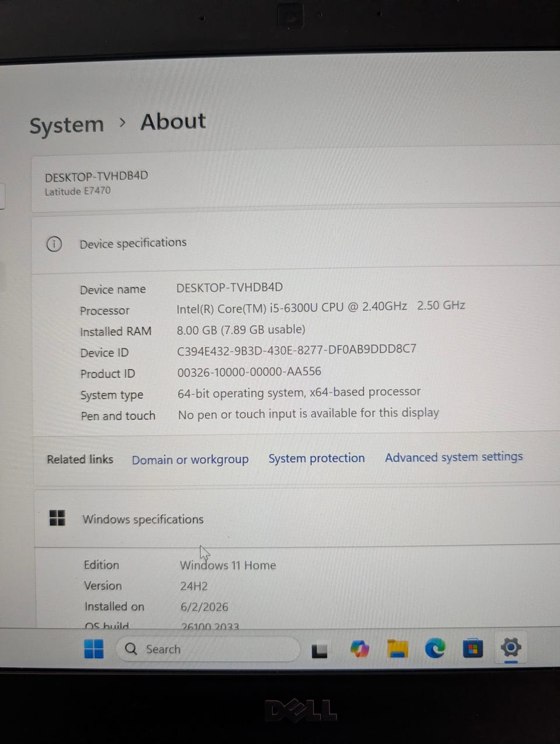
Task: Select the 64-bit operating system text
Action: pos(299,392)
